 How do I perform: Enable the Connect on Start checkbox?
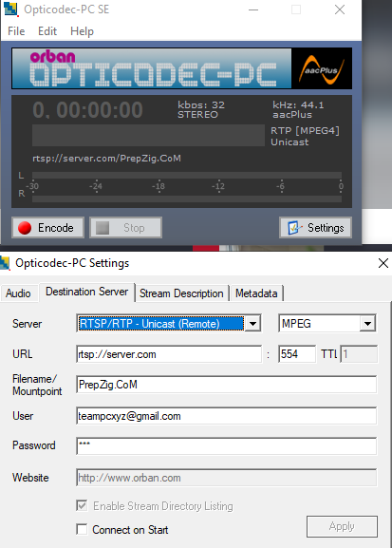[x=82, y=529]
